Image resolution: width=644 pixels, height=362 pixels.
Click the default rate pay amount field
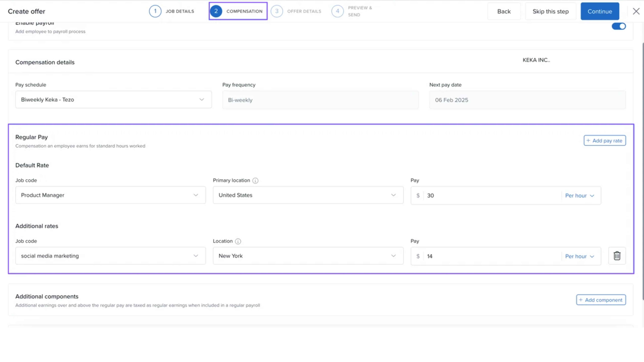[x=490, y=196]
